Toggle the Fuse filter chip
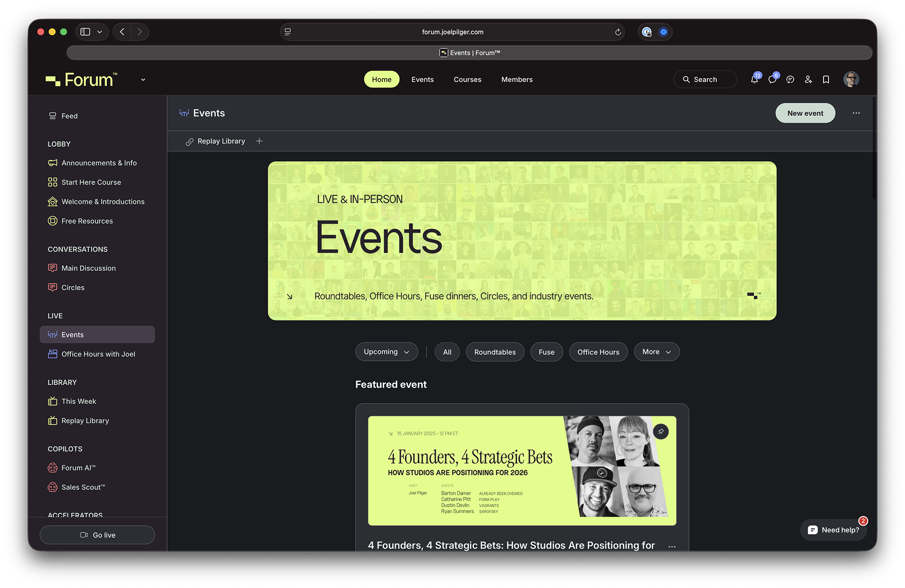This screenshot has width=905, height=588. [x=546, y=352]
